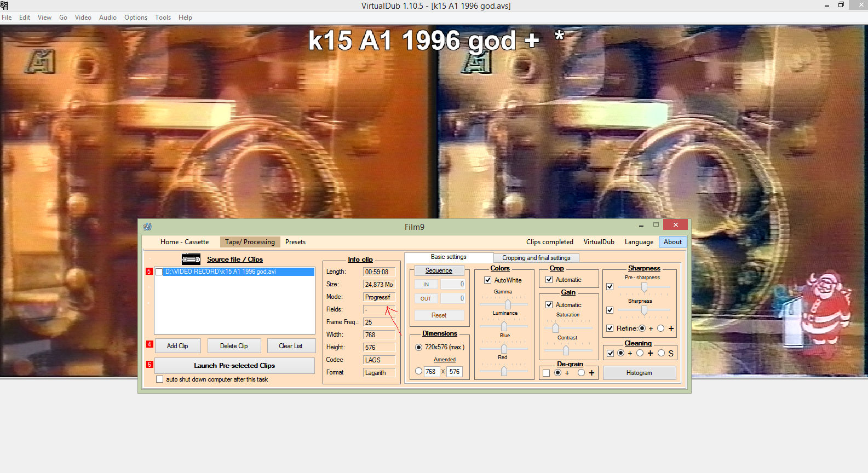Click the Clear List button
The height and width of the screenshot is (473, 868).
pyautogui.click(x=291, y=346)
